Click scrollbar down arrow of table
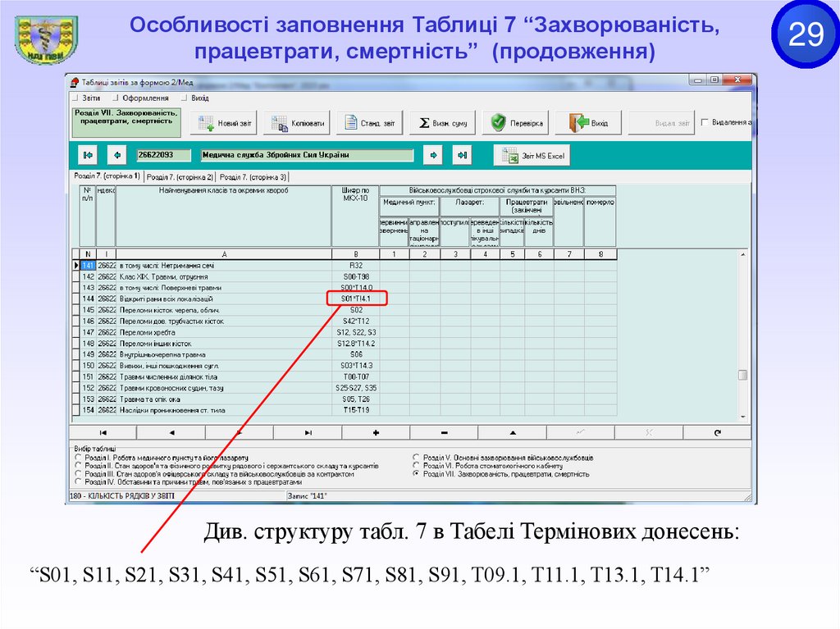The image size is (840, 629). click(742, 417)
